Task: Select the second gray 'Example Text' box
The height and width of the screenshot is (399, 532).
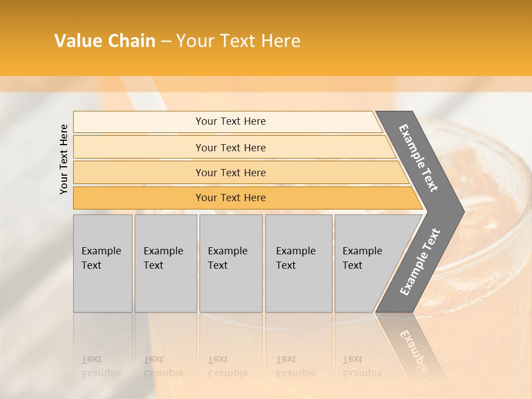Action: pyautogui.click(x=165, y=263)
